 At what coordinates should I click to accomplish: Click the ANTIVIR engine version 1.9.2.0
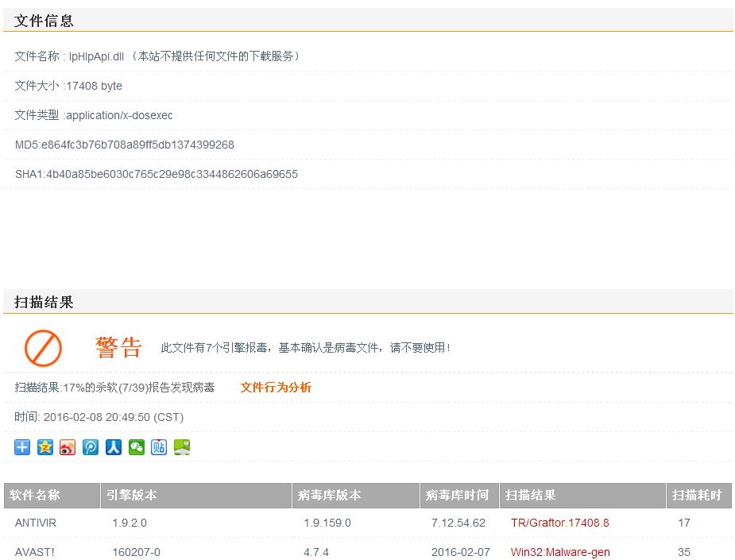[130, 523]
